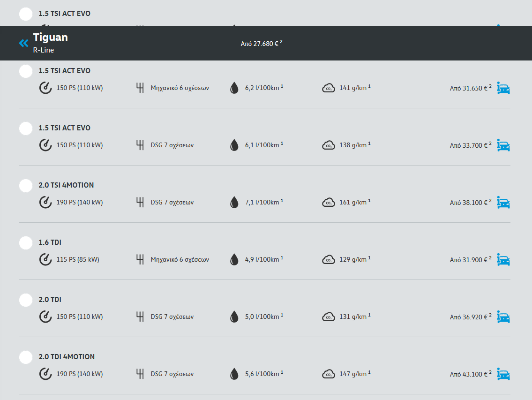This screenshot has height=400, width=532.
Task: Click fuel drop icon beside 7,1 l/100km
Action: point(234,202)
